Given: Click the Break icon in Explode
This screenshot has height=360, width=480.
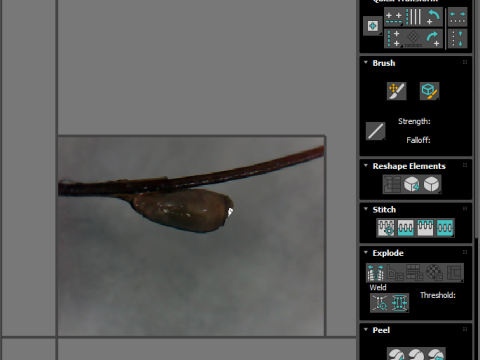Looking at the screenshot, I should click(x=375, y=273).
